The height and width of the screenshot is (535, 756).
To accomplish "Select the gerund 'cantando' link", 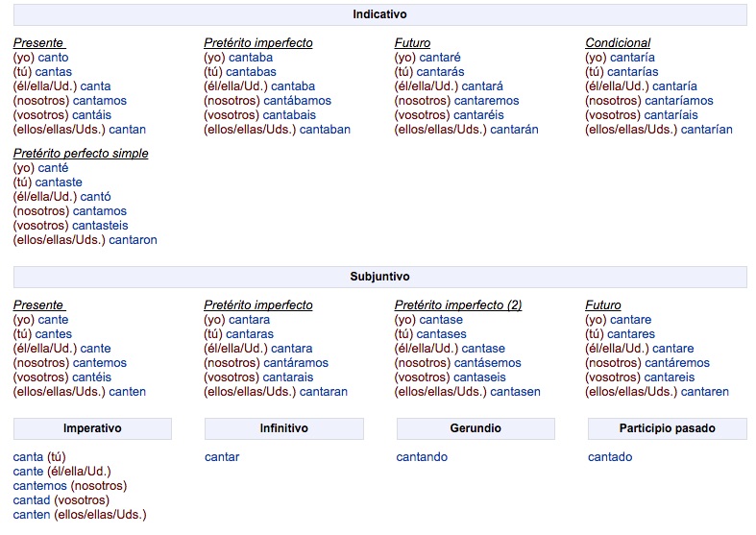I will coord(422,457).
